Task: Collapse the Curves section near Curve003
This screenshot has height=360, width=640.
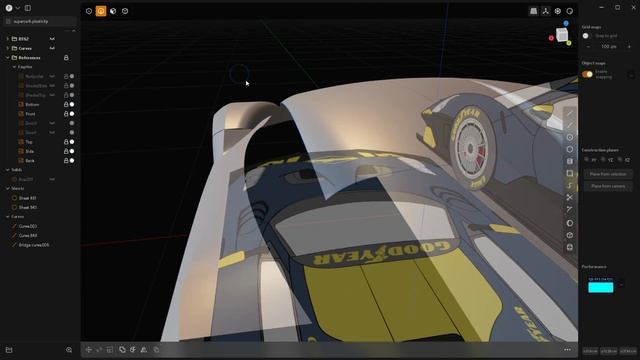Action: (x=7, y=217)
